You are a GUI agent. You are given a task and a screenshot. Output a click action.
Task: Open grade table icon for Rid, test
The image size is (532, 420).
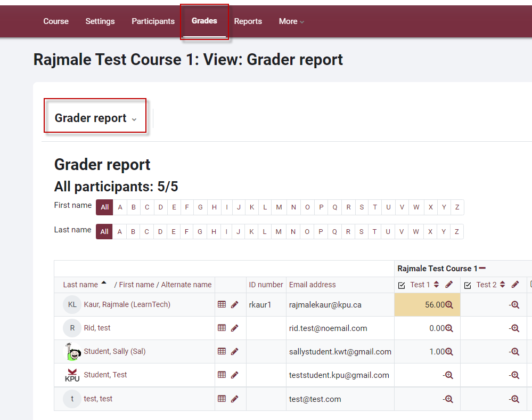tap(222, 328)
